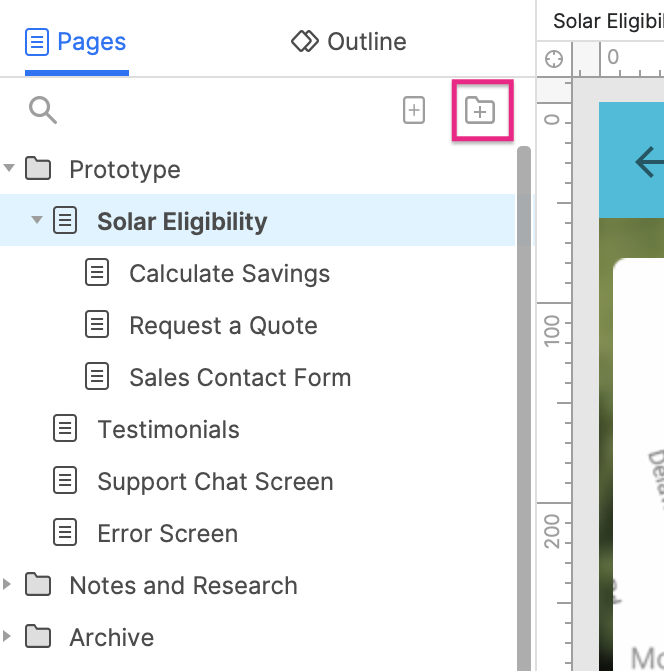
Task: Click the back arrow in canvas header
Action: (x=648, y=161)
